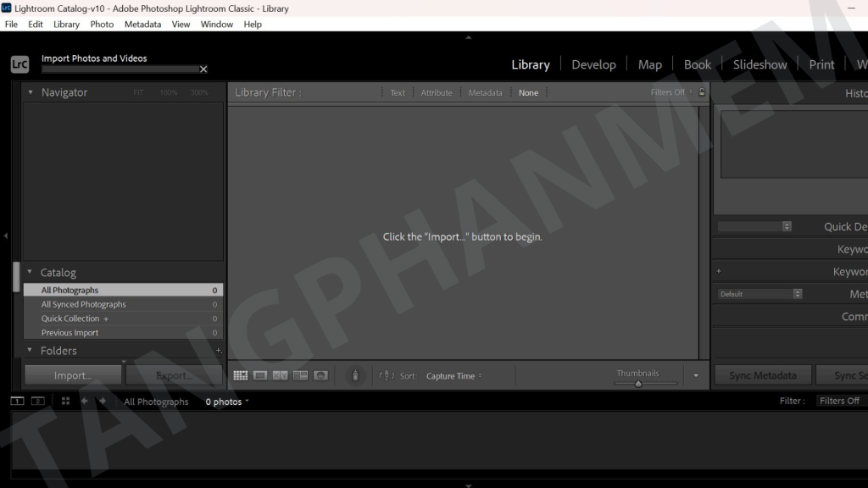868x488 pixels.
Task: Select Quick Collection in Catalog panel
Action: 70,319
